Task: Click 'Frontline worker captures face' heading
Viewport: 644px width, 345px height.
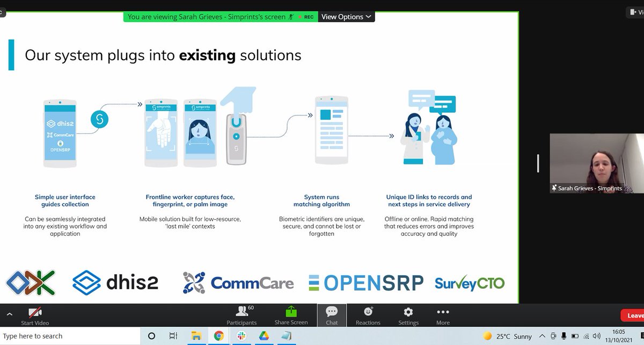Action: coord(190,200)
